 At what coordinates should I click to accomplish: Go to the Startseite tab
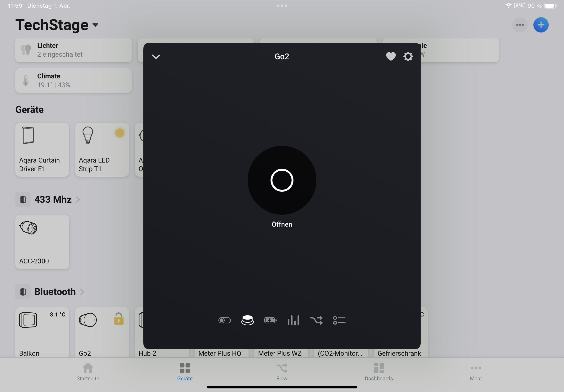point(88,372)
